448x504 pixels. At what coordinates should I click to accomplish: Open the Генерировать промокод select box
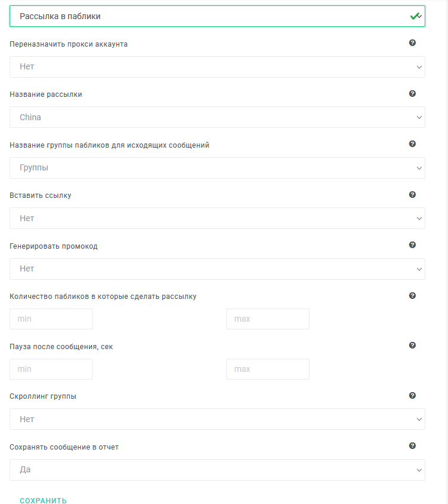click(x=217, y=268)
